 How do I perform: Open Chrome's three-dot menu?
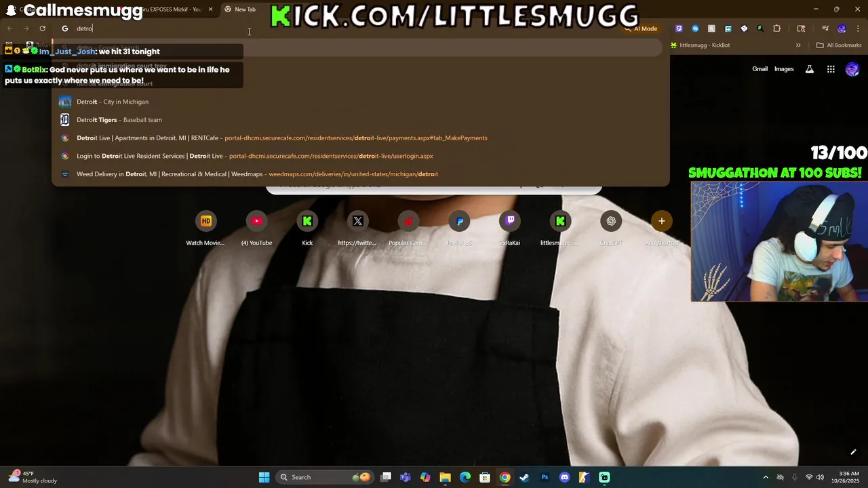coord(857,28)
